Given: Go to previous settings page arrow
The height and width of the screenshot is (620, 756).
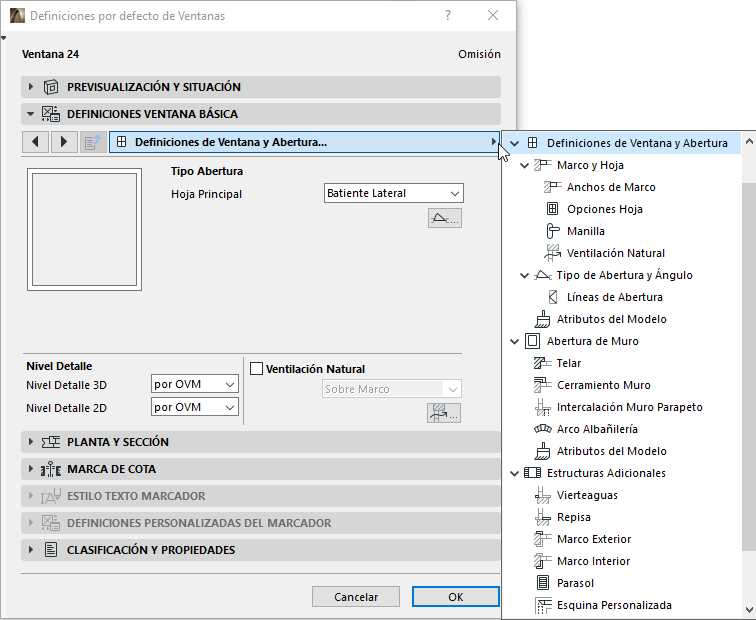Looking at the screenshot, I should [35, 142].
